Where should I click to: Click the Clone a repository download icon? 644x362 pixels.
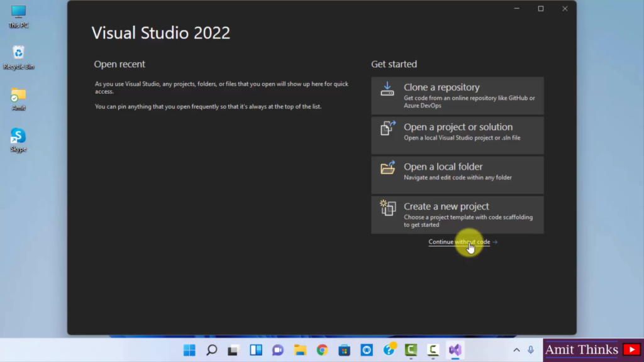(x=387, y=89)
